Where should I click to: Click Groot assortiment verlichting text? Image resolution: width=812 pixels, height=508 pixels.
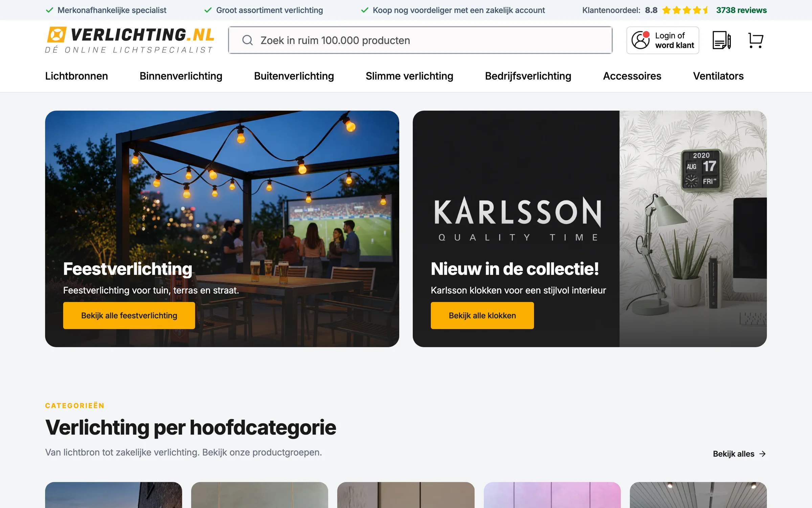269,10
